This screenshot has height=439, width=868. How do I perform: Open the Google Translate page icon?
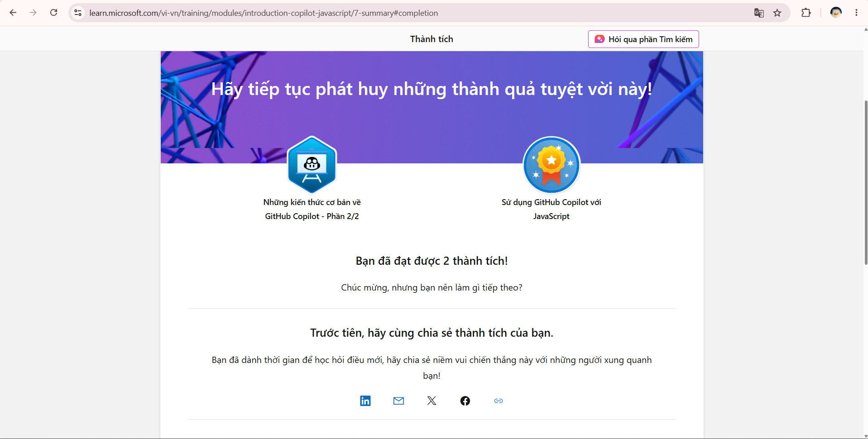pyautogui.click(x=759, y=13)
